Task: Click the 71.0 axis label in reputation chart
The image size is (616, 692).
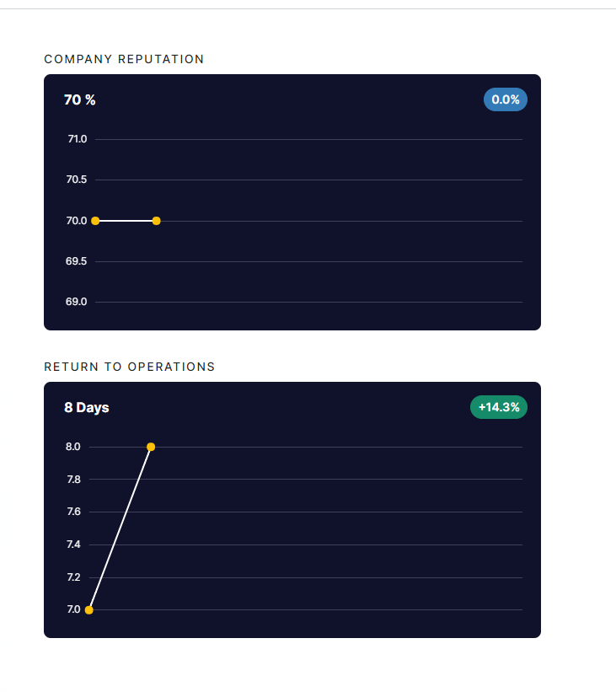Action: click(77, 139)
